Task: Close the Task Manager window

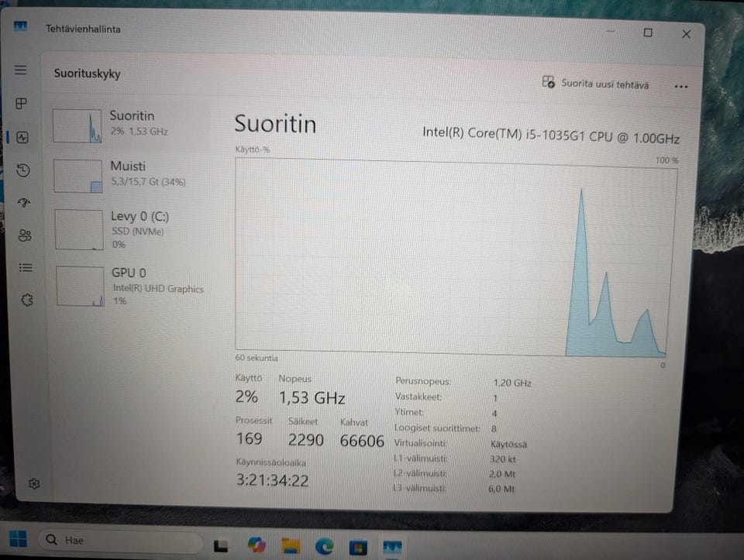Action: coord(686,34)
